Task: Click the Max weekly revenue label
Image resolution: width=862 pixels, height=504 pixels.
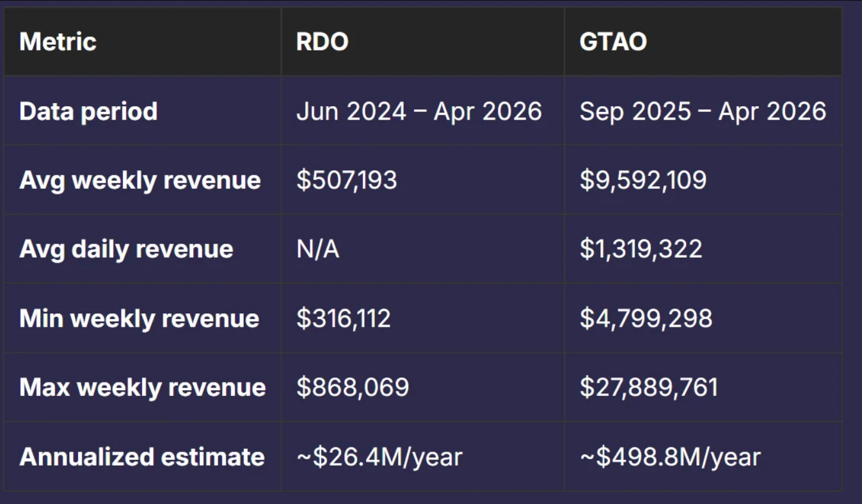Action: tap(142, 388)
